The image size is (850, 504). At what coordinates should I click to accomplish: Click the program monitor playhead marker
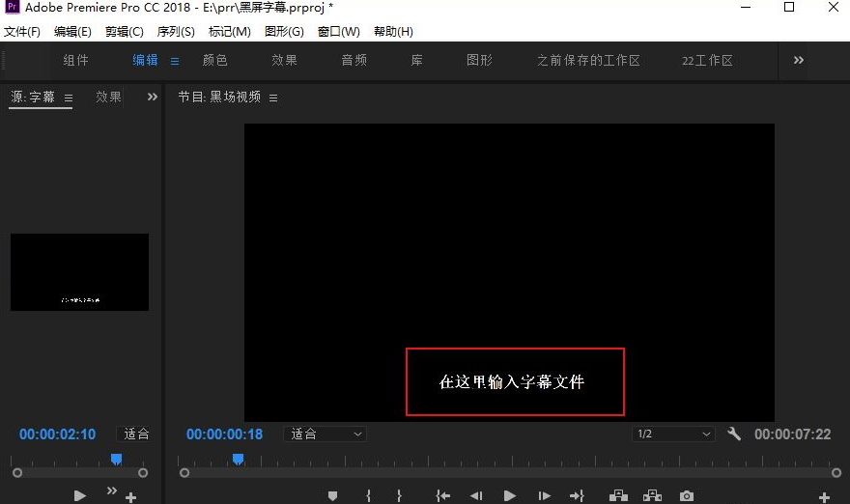click(238, 460)
